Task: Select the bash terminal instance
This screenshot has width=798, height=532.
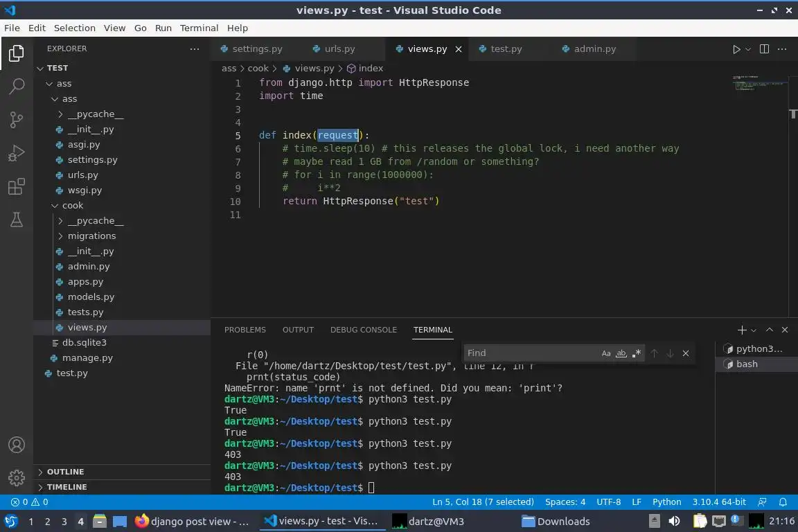Action: pyautogui.click(x=756, y=364)
